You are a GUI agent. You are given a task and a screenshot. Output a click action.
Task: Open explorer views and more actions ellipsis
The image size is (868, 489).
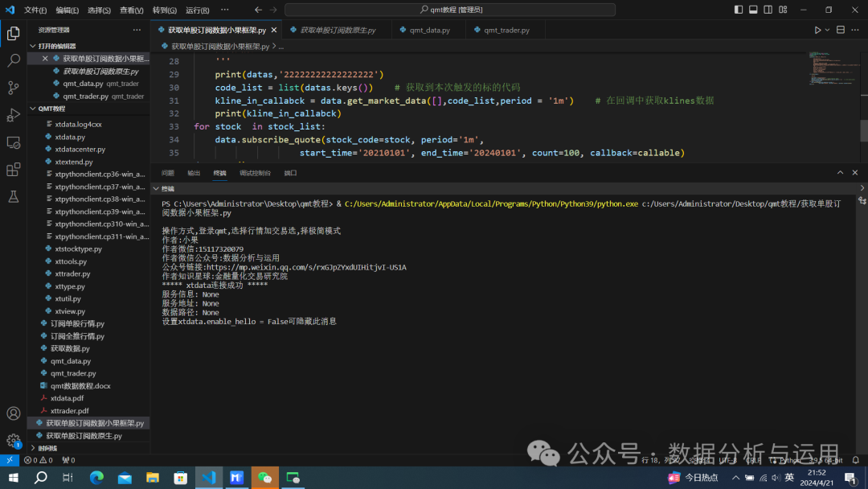137,30
